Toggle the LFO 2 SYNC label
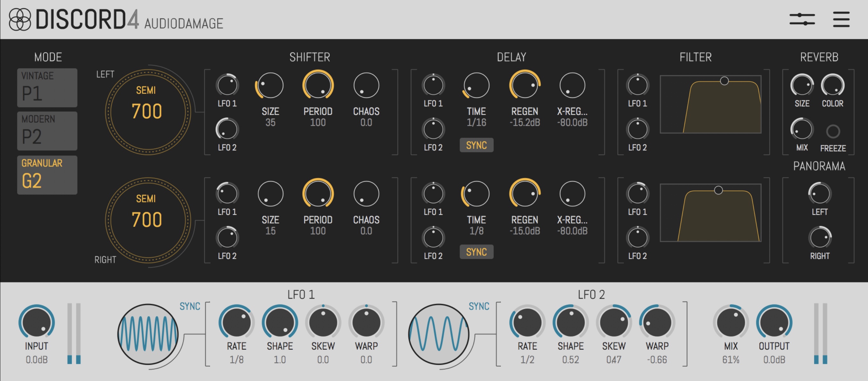This screenshot has height=381, width=868. click(479, 306)
